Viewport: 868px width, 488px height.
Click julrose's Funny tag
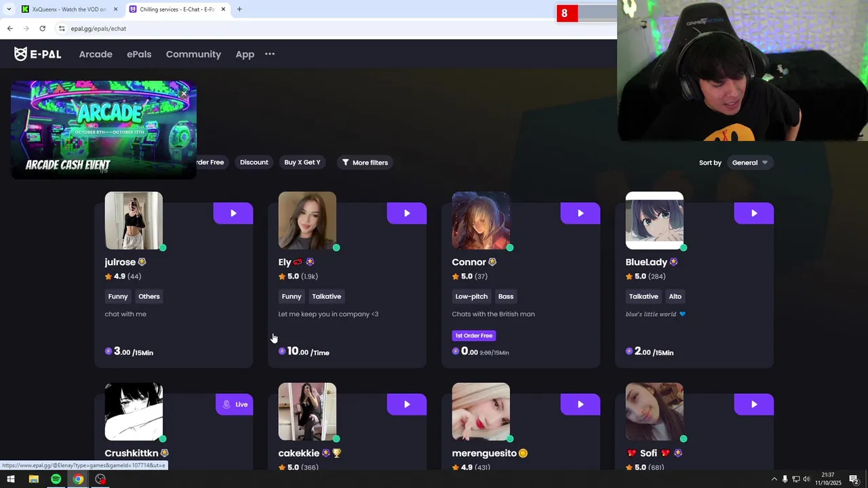118,296
